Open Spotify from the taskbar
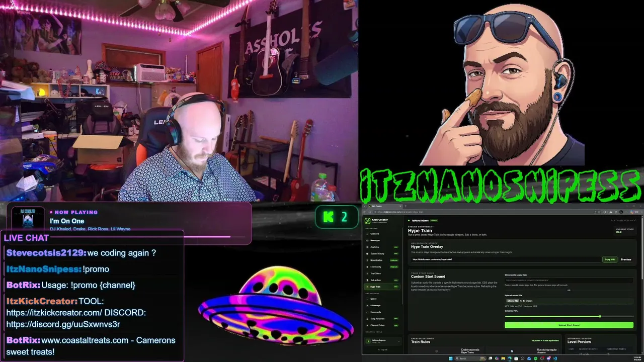 [535, 358]
